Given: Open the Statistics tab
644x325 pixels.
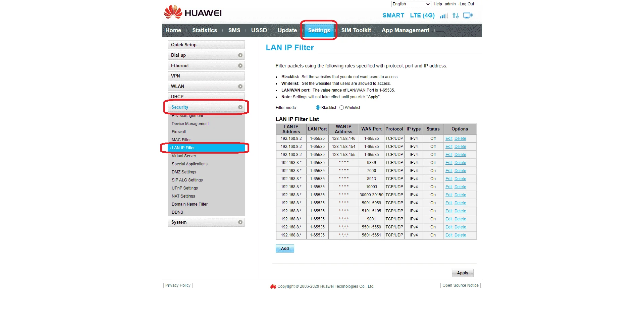Looking at the screenshot, I should tap(205, 31).
